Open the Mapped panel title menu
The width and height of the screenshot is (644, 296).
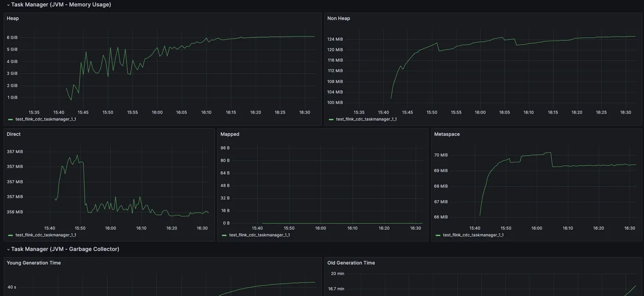[230, 134]
